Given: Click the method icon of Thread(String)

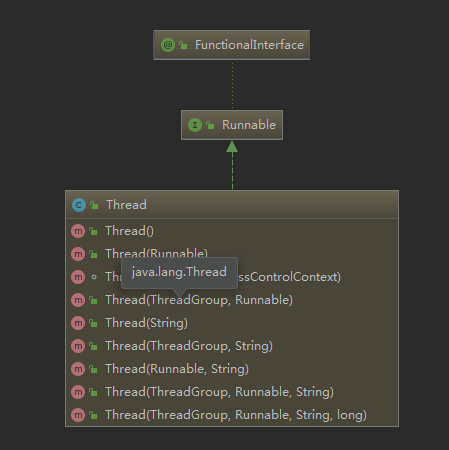Looking at the screenshot, I should [x=78, y=323].
